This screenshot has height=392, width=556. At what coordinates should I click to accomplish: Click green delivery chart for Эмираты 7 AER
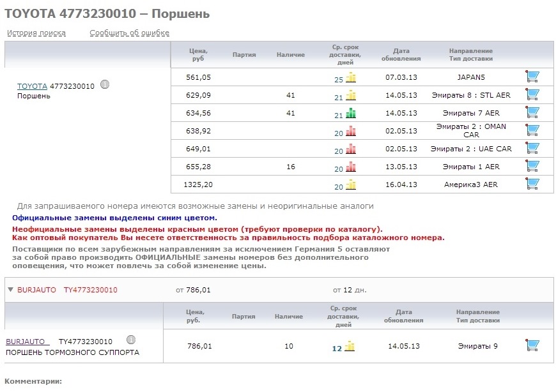(x=351, y=113)
